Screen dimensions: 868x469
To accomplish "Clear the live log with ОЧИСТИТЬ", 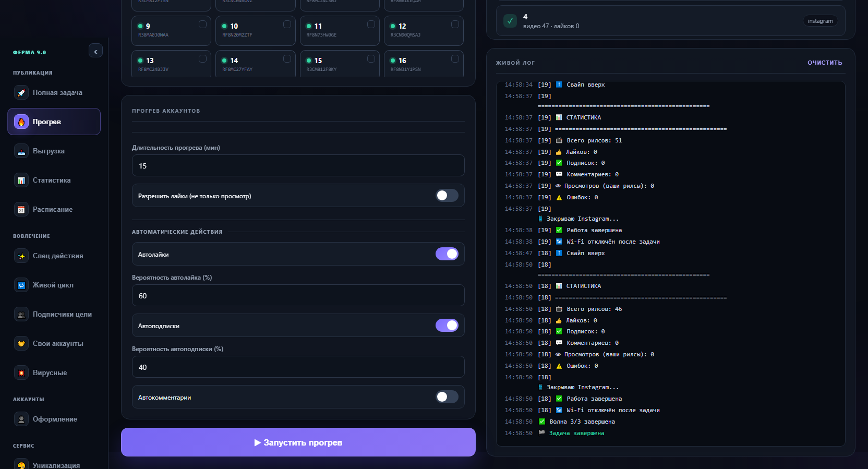I will tap(825, 63).
